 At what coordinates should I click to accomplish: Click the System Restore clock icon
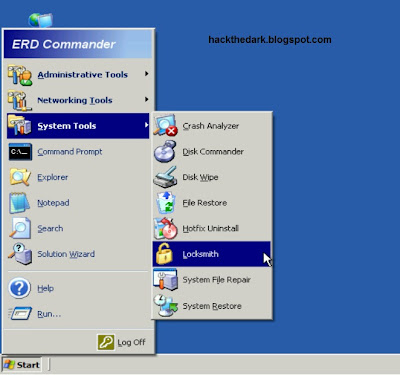coord(166,305)
